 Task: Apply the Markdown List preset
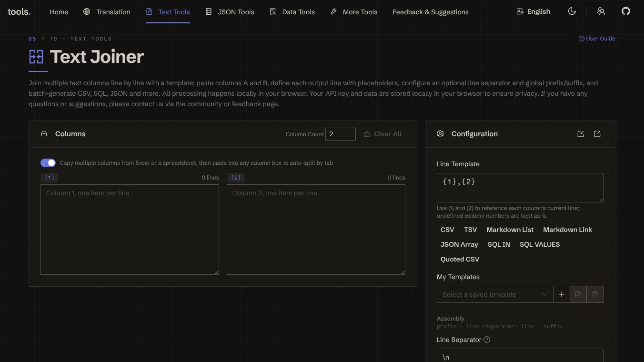tap(510, 230)
